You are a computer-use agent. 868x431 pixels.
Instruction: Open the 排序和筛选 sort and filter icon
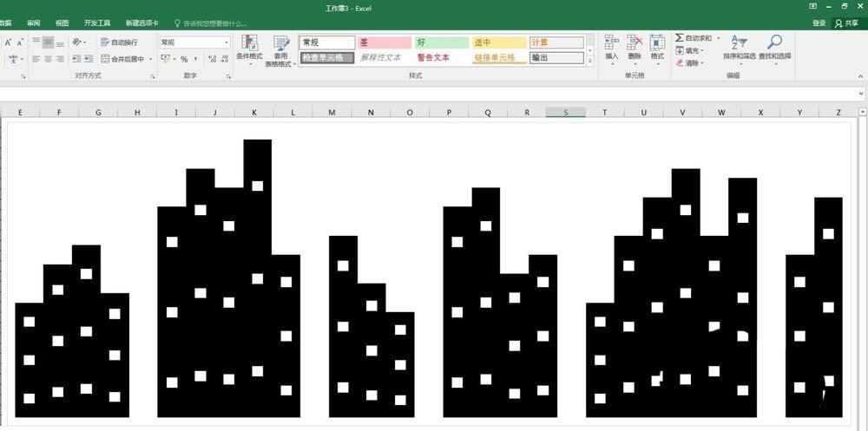pos(739,42)
